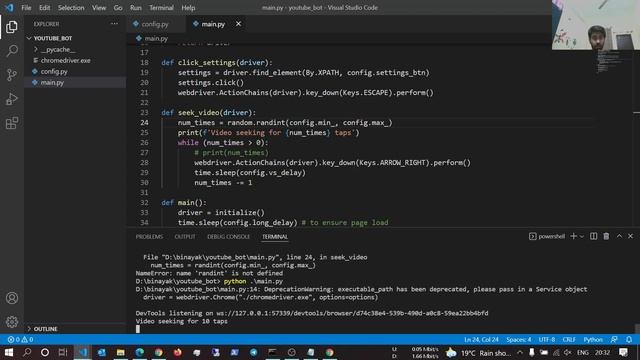The height and width of the screenshot is (360, 640).
Task: Open Task View on the taskbar
Action: [x=63, y=352]
